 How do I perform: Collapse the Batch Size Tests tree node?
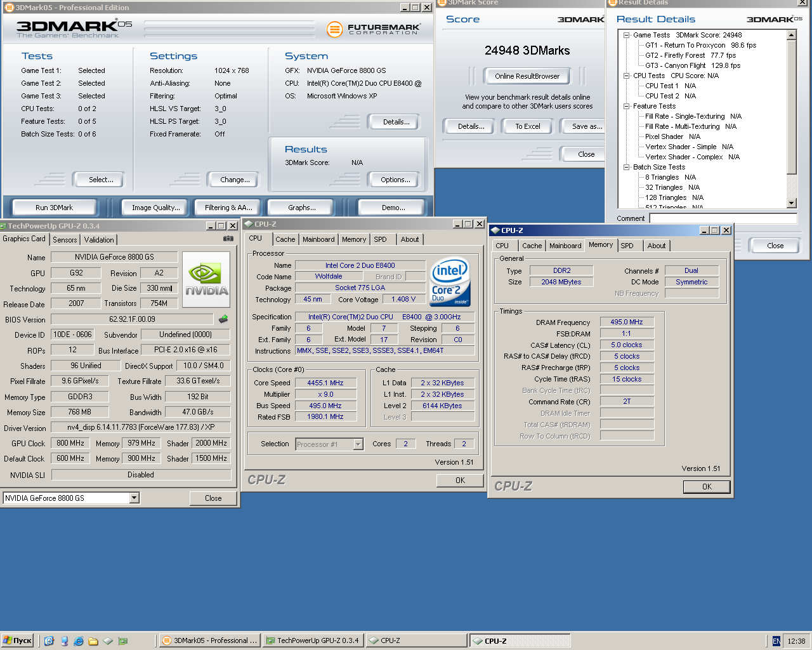626,167
